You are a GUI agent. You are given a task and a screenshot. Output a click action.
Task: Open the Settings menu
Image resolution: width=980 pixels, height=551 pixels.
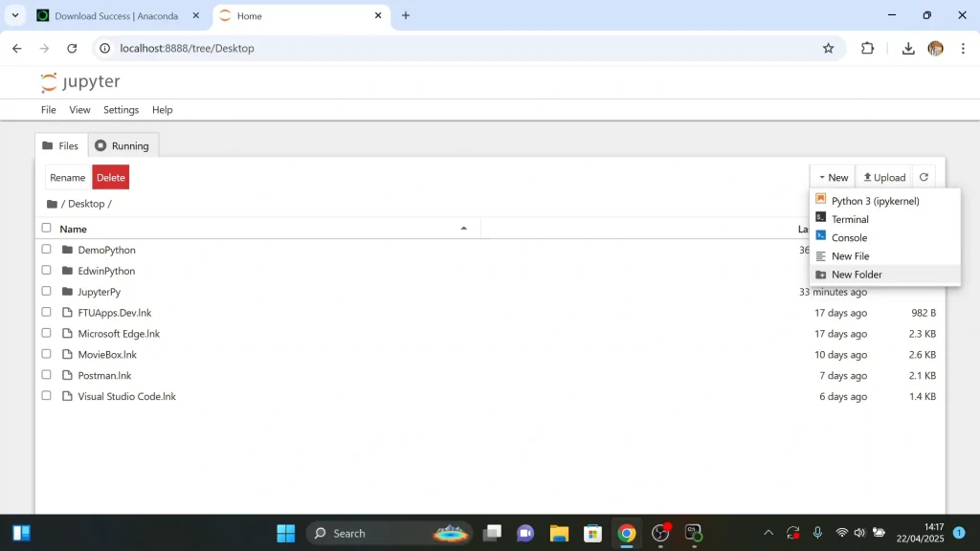coord(122,110)
